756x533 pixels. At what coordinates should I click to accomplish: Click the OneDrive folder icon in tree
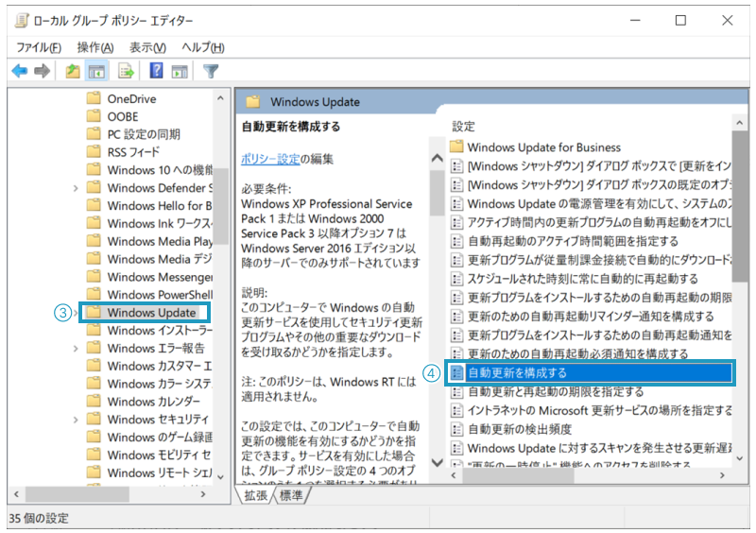point(94,98)
